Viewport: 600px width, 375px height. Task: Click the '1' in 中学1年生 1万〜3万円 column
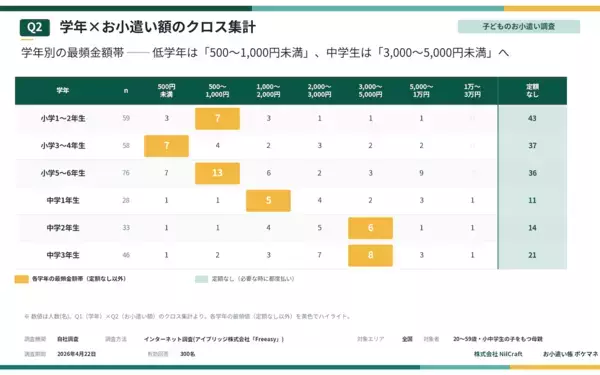472,201
